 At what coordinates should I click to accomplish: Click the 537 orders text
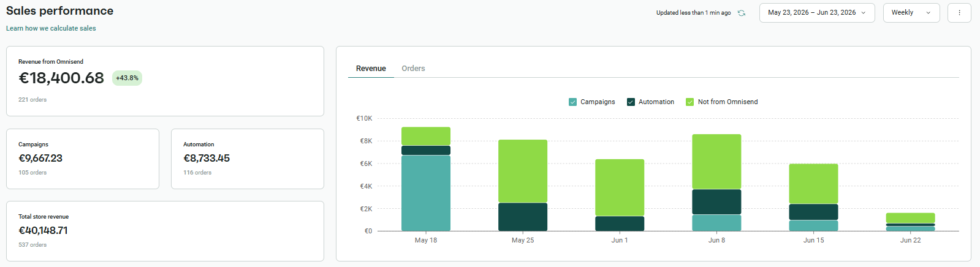32,244
